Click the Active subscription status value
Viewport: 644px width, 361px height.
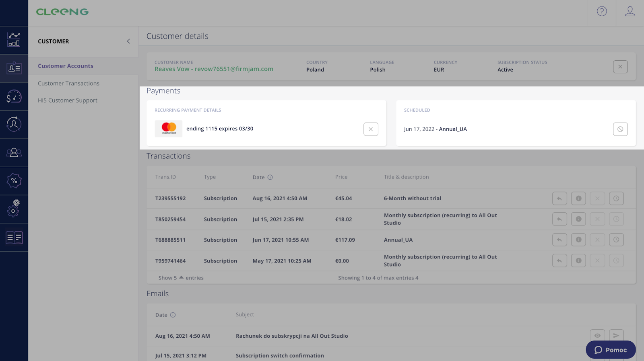pos(505,70)
